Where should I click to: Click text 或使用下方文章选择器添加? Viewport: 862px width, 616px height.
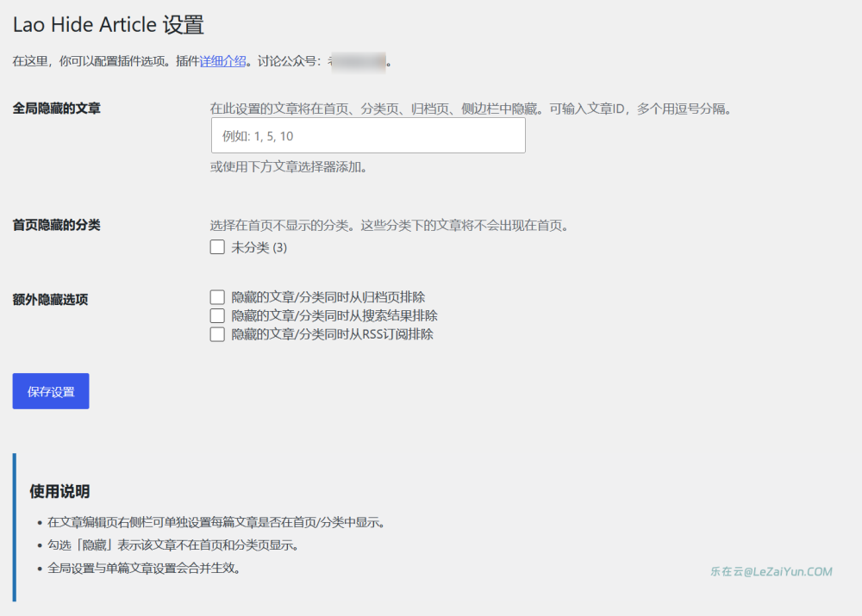[289, 167]
